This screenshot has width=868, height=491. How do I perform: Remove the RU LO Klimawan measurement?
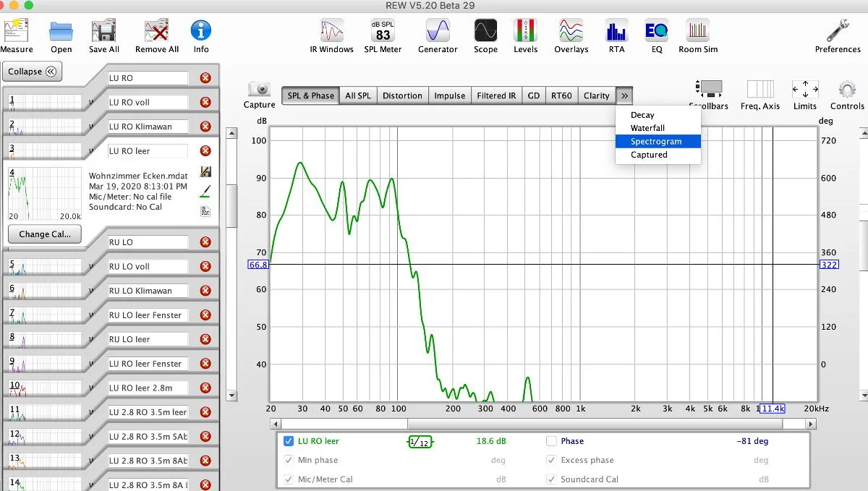[205, 291]
